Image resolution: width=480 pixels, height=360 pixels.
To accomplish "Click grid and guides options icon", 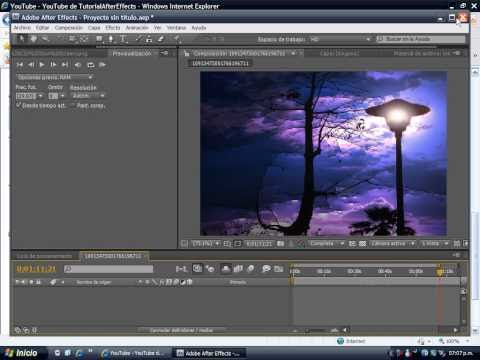I will click(227, 244).
